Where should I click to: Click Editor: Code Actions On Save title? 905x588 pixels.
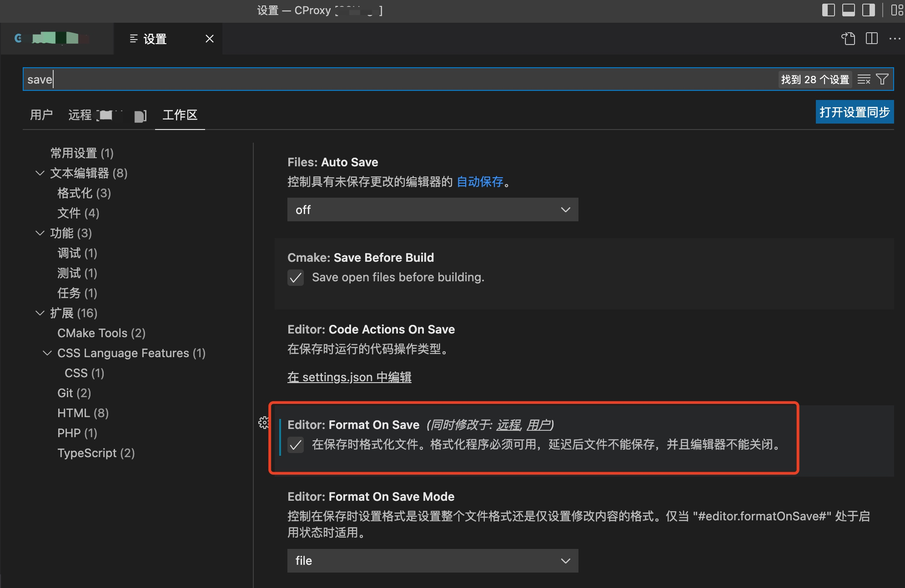(371, 329)
